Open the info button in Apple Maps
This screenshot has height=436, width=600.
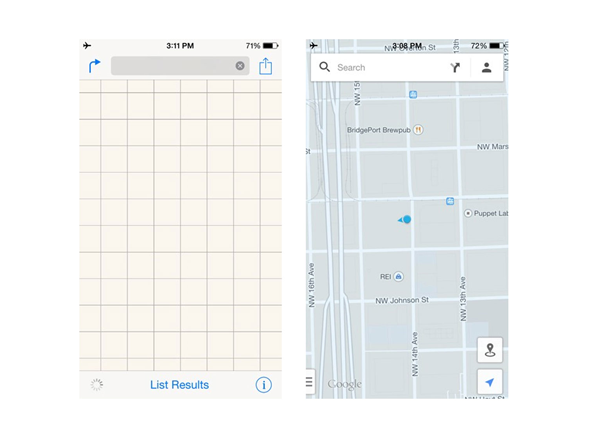pos(264,385)
